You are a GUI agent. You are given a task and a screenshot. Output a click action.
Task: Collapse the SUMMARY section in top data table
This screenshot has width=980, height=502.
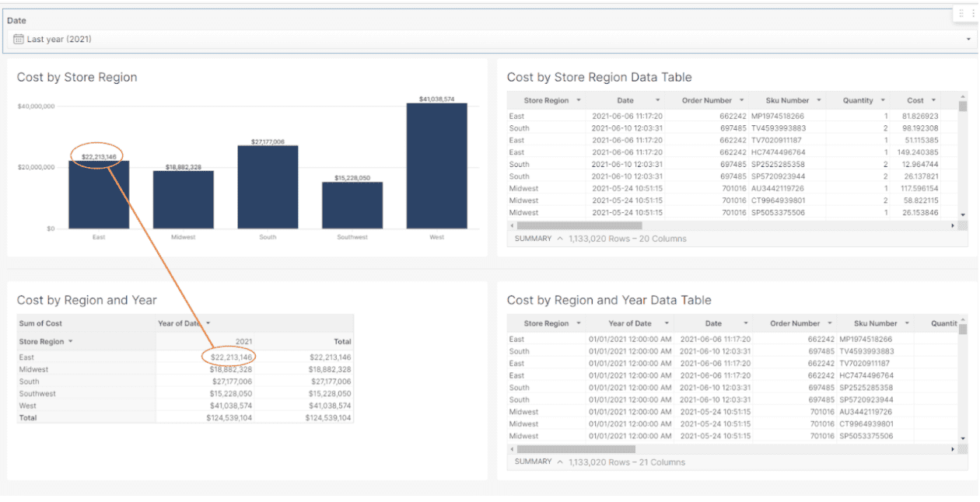[558, 239]
